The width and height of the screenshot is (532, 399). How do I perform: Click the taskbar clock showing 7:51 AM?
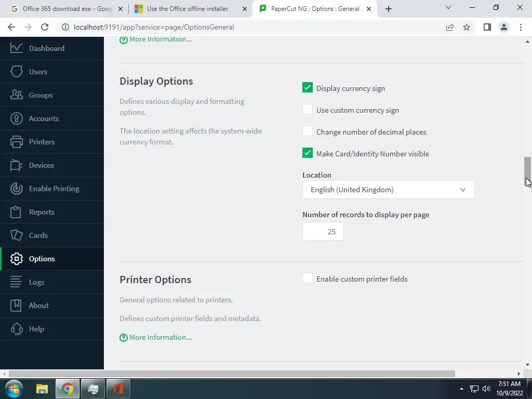pyautogui.click(x=509, y=389)
